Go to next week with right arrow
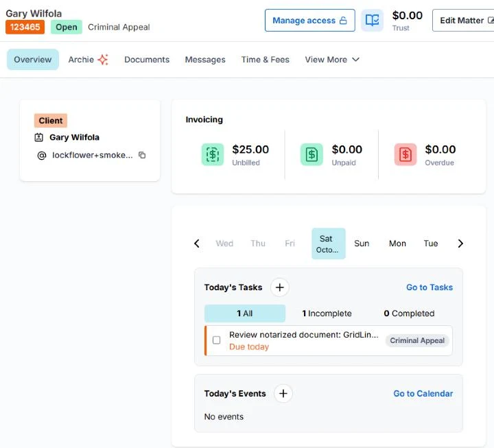494x448 pixels. click(x=460, y=244)
